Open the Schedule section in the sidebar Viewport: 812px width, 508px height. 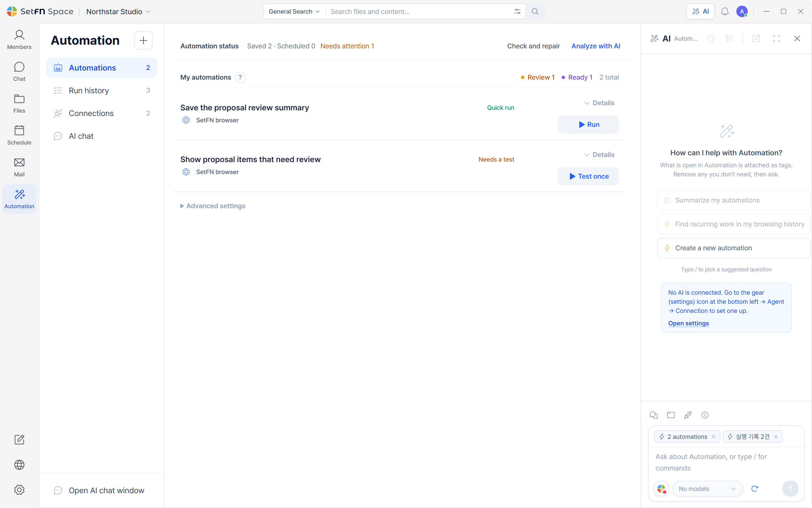tap(19, 135)
